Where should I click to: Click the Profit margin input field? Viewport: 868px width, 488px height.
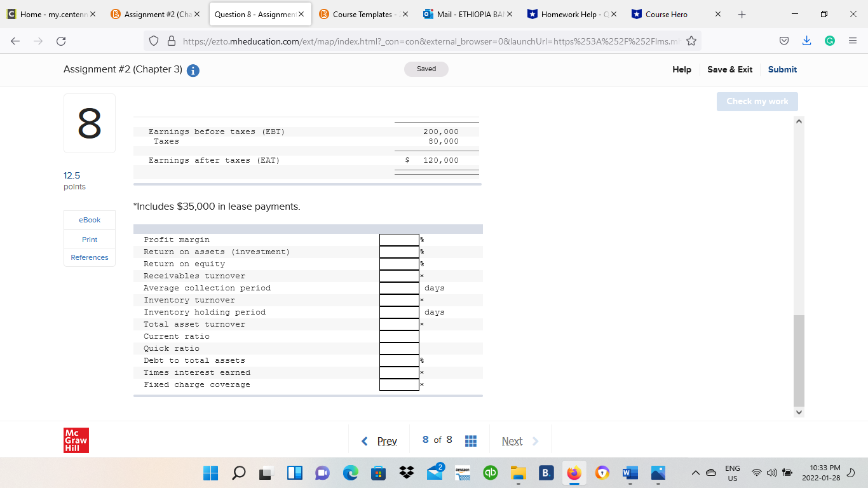coord(399,240)
